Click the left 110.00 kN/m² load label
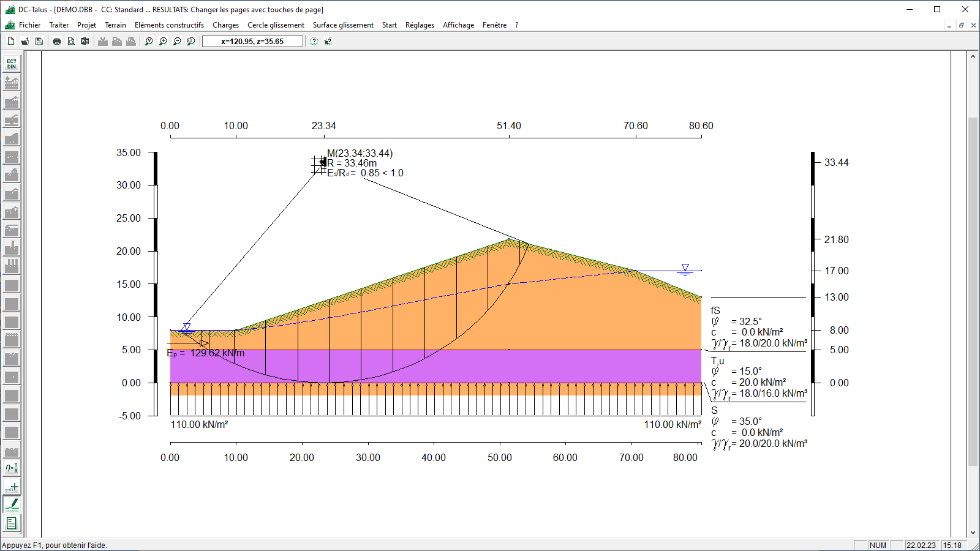The width and height of the screenshot is (980, 551). tap(199, 424)
